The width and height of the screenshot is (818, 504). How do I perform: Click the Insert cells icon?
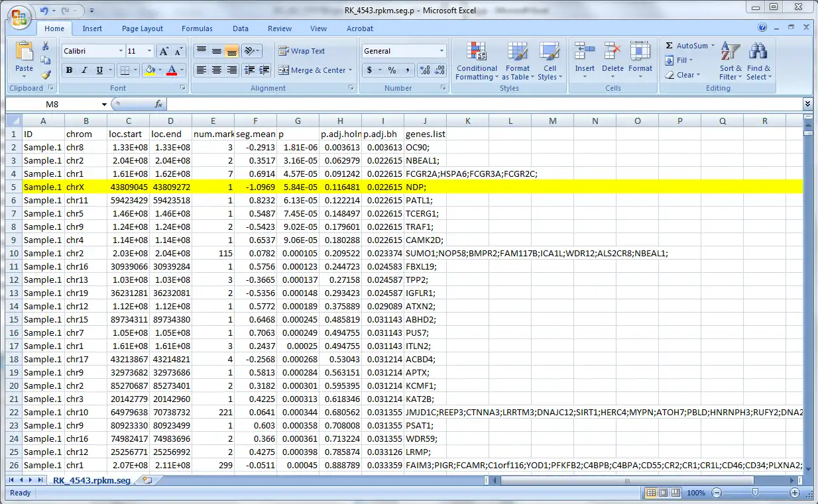[584, 62]
